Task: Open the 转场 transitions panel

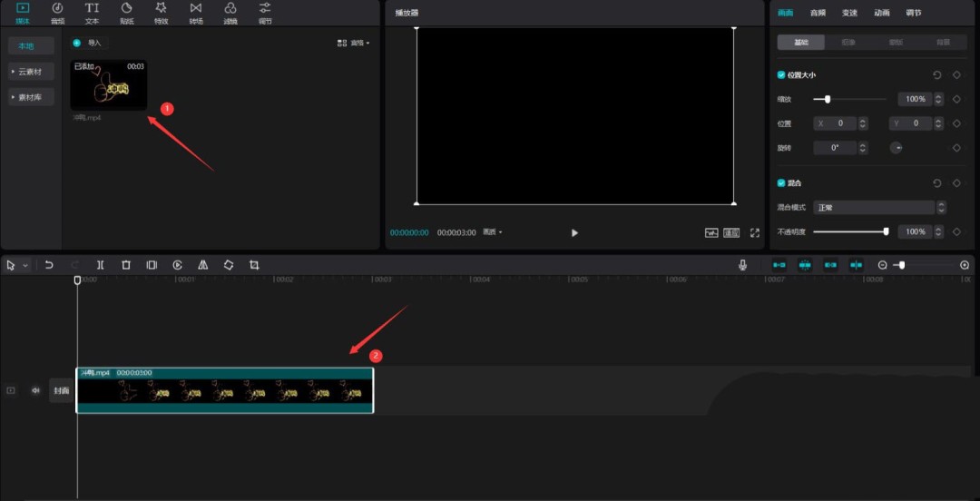Action: pyautogui.click(x=196, y=13)
